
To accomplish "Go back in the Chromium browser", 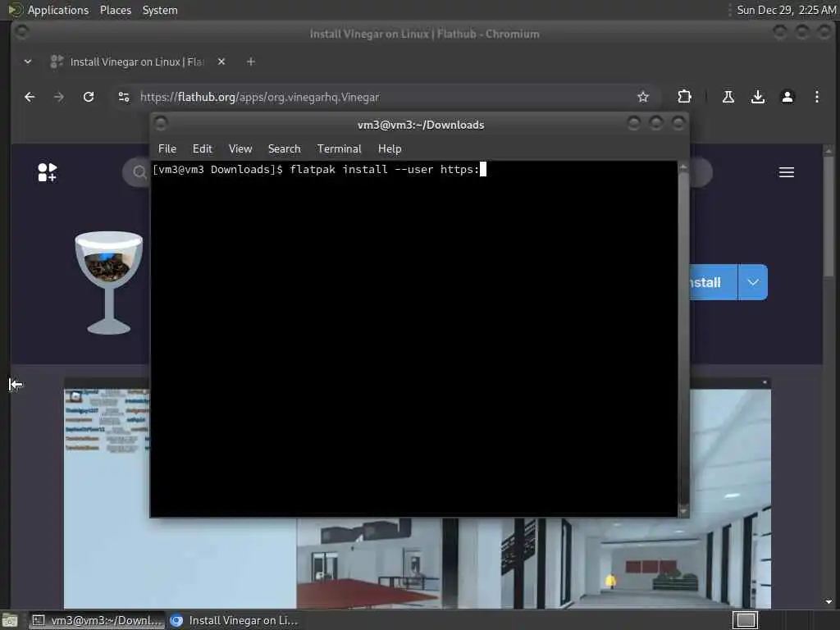I will click(30, 97).
